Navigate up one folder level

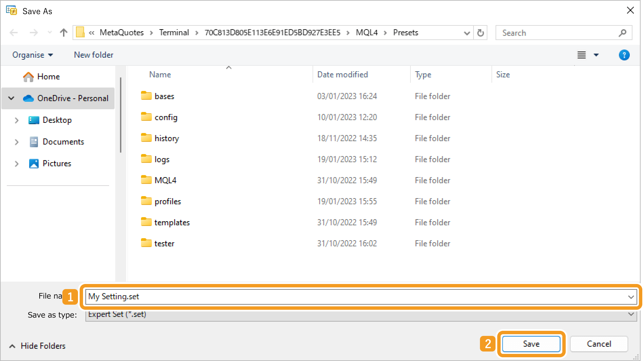pos(63,32)
